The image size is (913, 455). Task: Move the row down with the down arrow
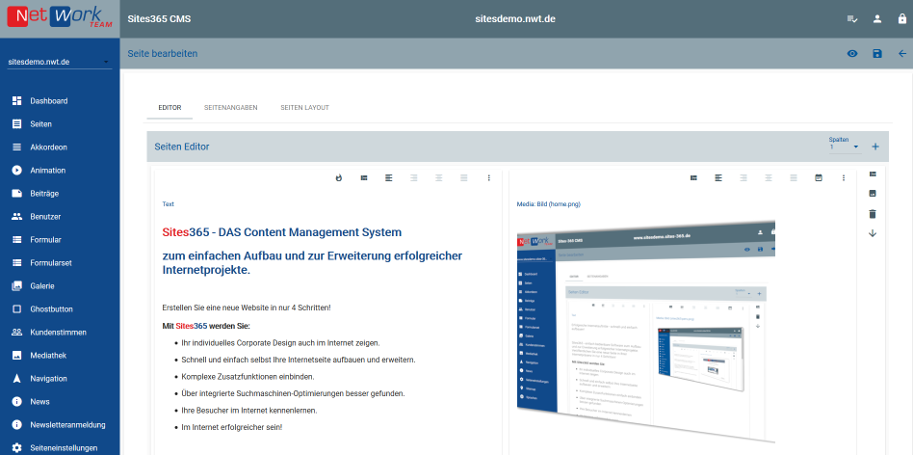[872, 233]
